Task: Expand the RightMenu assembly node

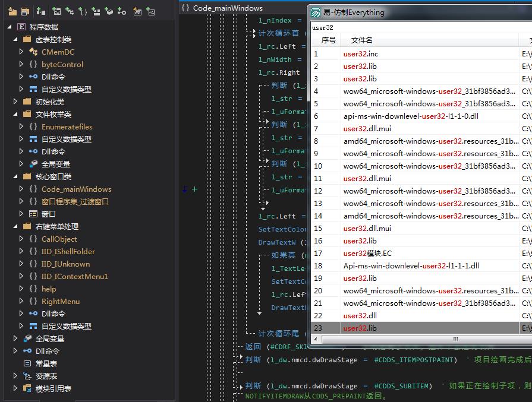Action: (x=21, y=301)
